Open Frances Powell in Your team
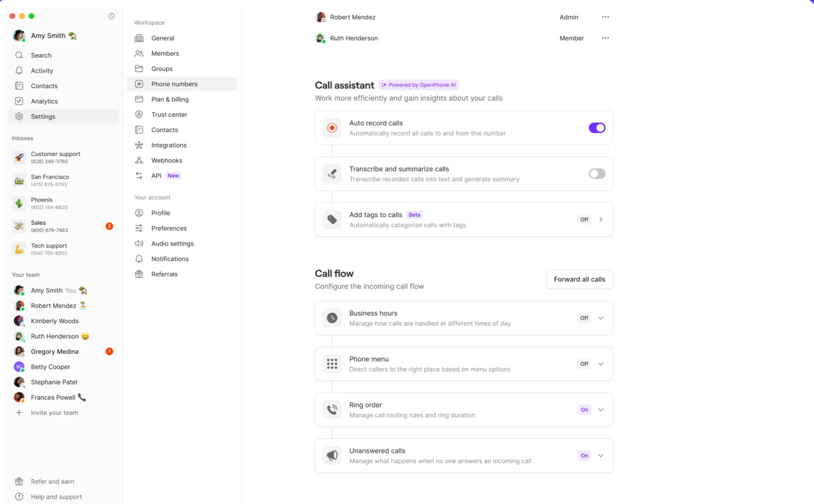Image resolution: width=814 pixels, height=504 pixels. (63, 397)
